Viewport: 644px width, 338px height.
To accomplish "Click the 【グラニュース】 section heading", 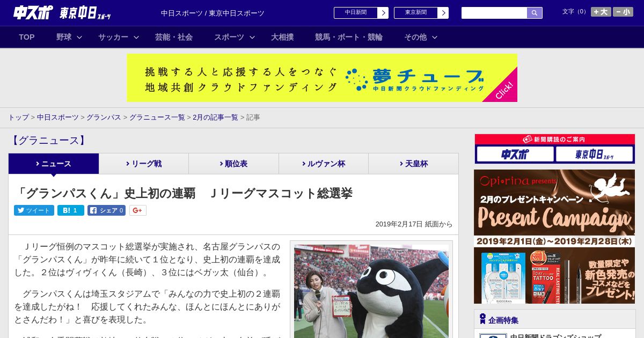I will point(48,141).
